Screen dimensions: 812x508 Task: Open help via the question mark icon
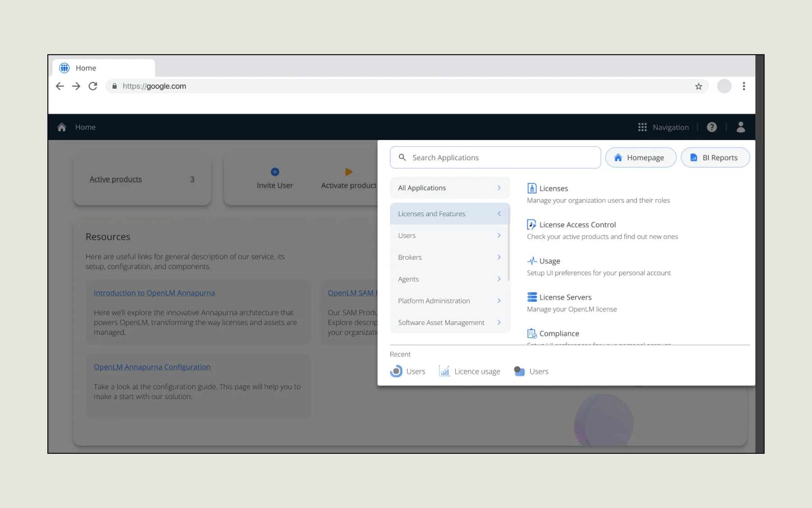coord(712,127)
